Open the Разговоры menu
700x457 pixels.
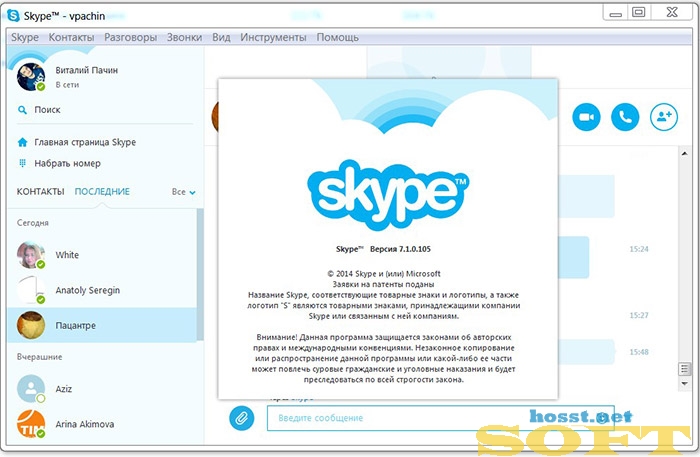pyautogui.click(x=130, y=37)
